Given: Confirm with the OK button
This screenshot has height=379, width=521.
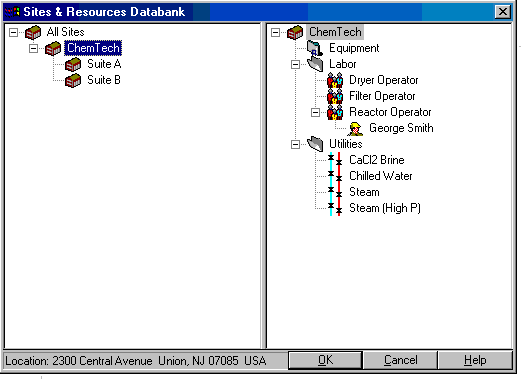Looking at the screenshot, I should point(325,360).
